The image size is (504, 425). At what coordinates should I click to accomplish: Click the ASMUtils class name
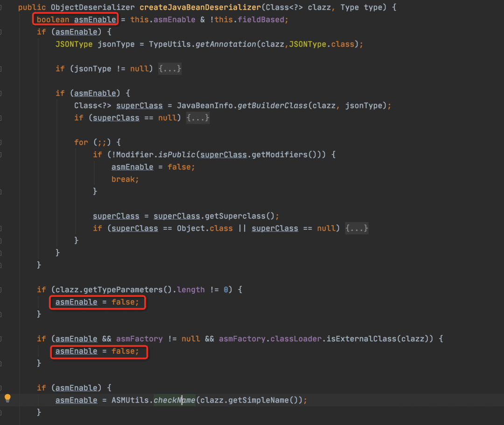tap(130, 400)
